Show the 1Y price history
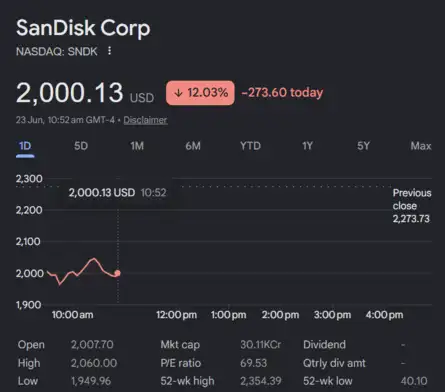Image resolution: width=445 pixels, height=392 pixels. (307, 146)
